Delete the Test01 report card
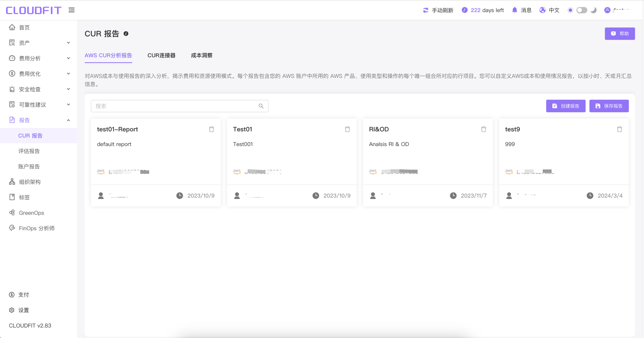Viewport: 644px width, 338px height. 348,129
